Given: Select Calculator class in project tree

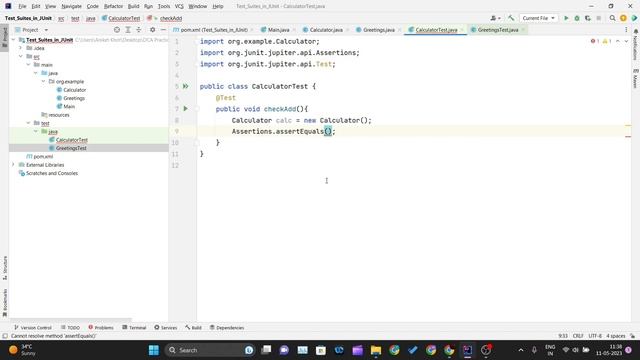Looking at the screenshot, I should (x=74, y=90).
